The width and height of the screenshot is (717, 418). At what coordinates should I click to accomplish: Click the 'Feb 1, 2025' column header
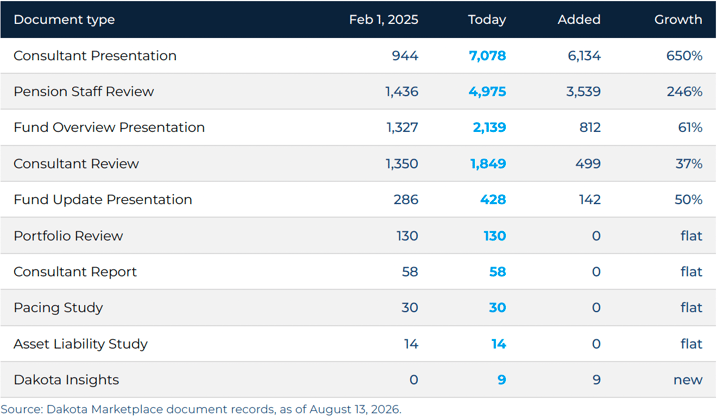point(383,20)
